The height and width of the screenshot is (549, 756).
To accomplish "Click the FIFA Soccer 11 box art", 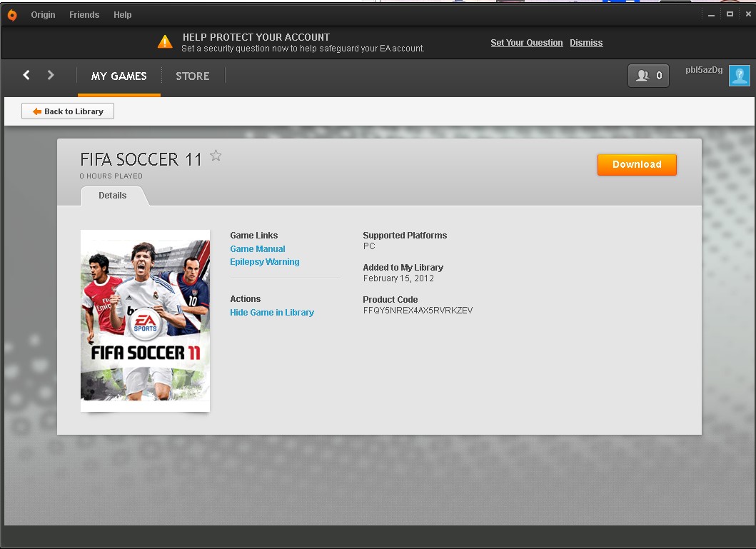I will click(145, 321).
